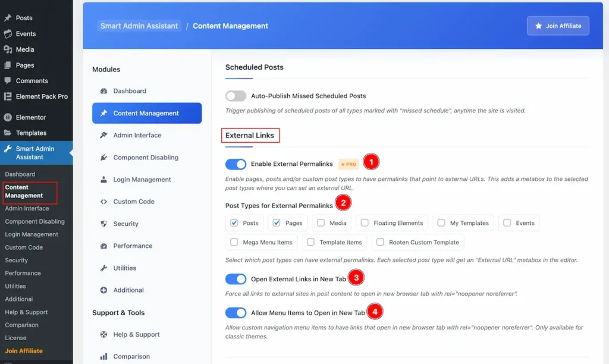Click the Login Management user icon
609x364 pixels.
pos(103,180)
